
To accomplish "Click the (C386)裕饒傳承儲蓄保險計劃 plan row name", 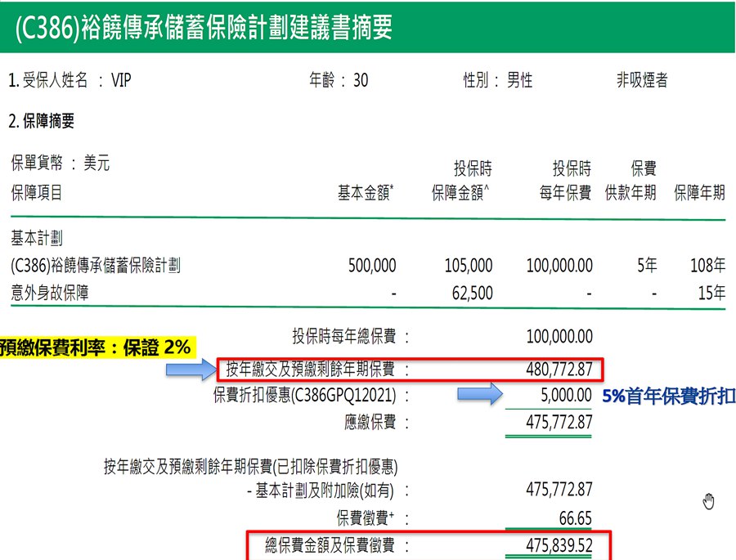I will [x=96, y=266].
